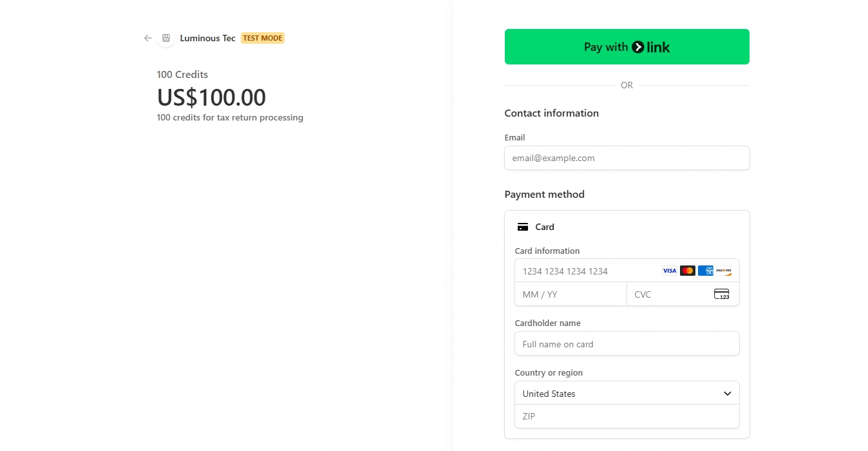Click the Discover card logo
The image size is (868, 451).
coord(724,271)
